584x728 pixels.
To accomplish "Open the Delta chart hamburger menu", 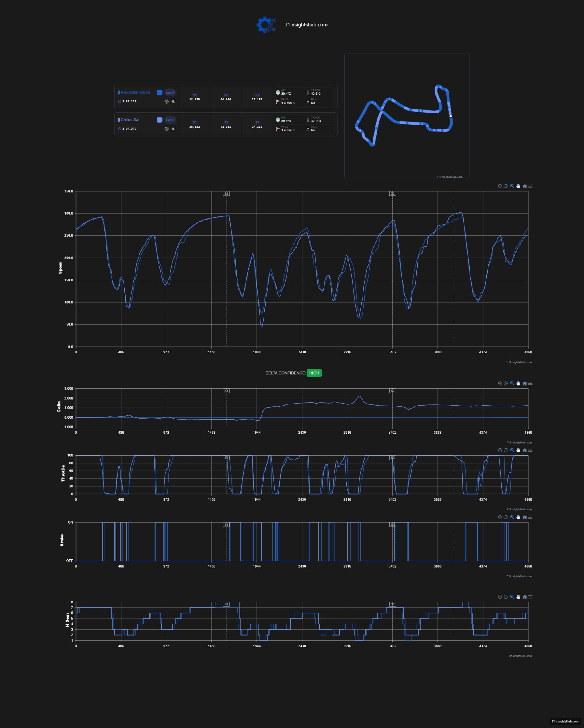I will pyautogui.click(x=530, y=383).
